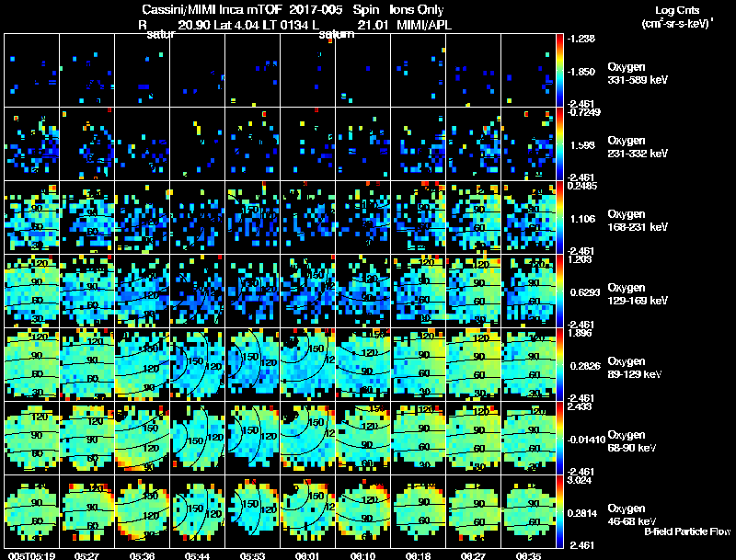The height and width of the screenshot is (560, 736).
Task: Open the 06:01 panel in Oxygen 68-90 keV row
Action: 308,438
